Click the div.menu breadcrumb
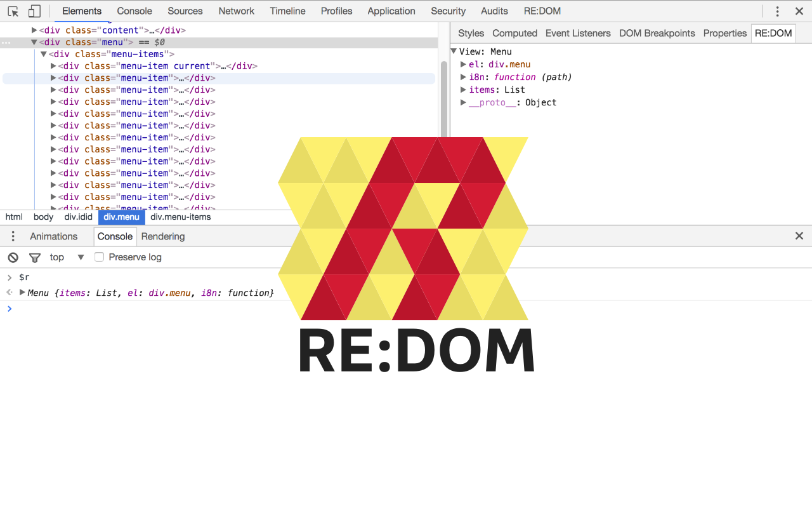 [121, 217]
